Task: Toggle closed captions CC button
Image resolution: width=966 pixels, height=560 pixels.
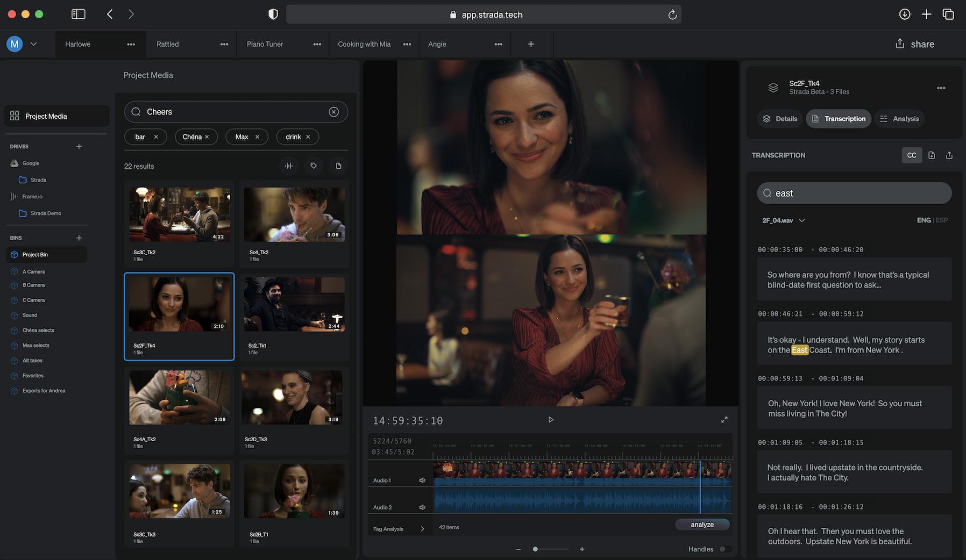Action: point(912,155)
